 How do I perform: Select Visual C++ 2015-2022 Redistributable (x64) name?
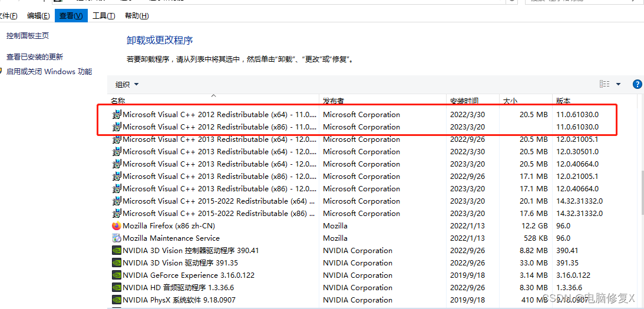pyautogui.click(x=219, y=201)
